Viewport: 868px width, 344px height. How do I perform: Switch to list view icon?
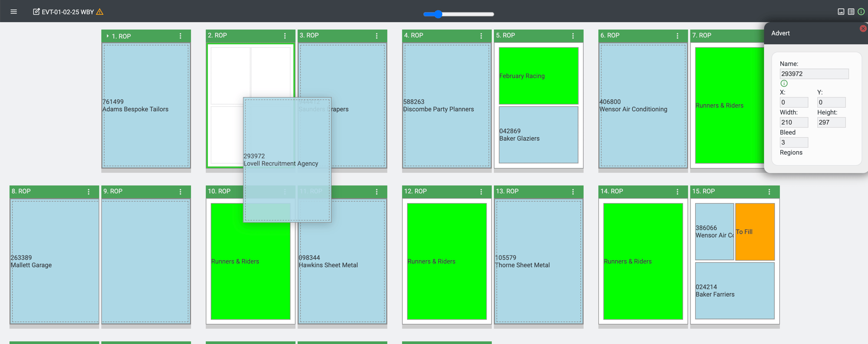851,12
